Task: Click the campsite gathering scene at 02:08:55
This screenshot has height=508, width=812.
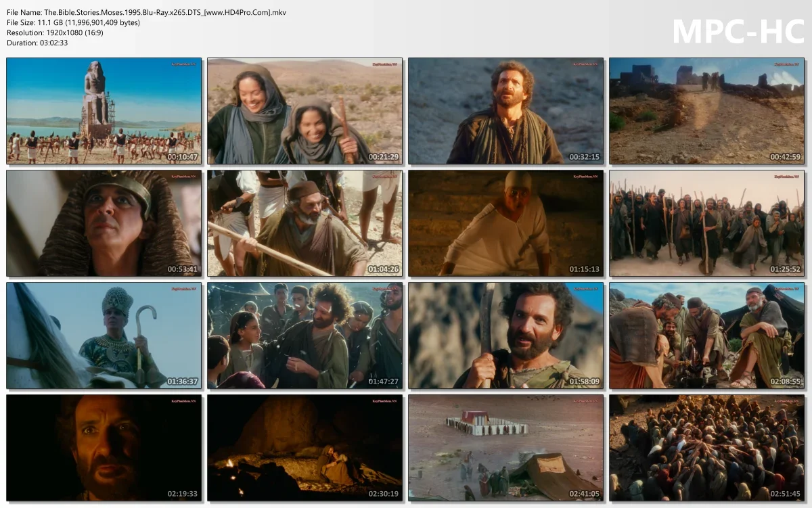Action: pos(706,336)
